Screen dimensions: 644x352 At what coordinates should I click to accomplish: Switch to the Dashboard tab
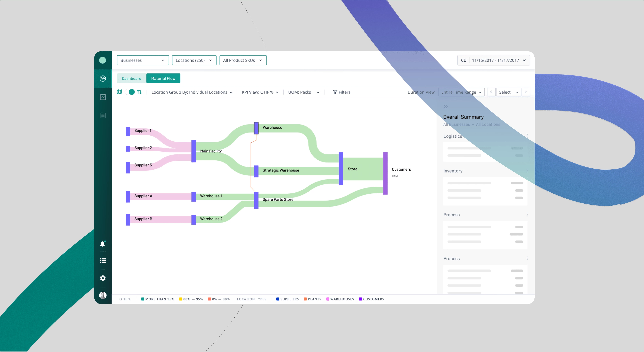pyautogui.click(x=131, y=79)
